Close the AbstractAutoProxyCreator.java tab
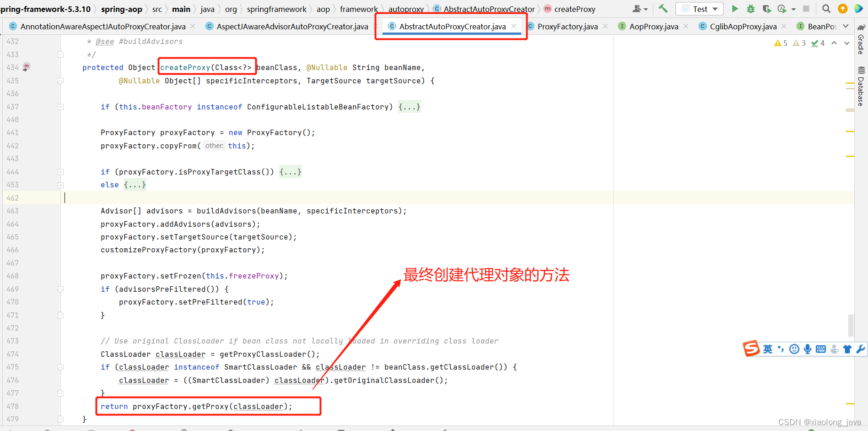The width and height of the screenshot is (868, 431). (x=514, y=26)
